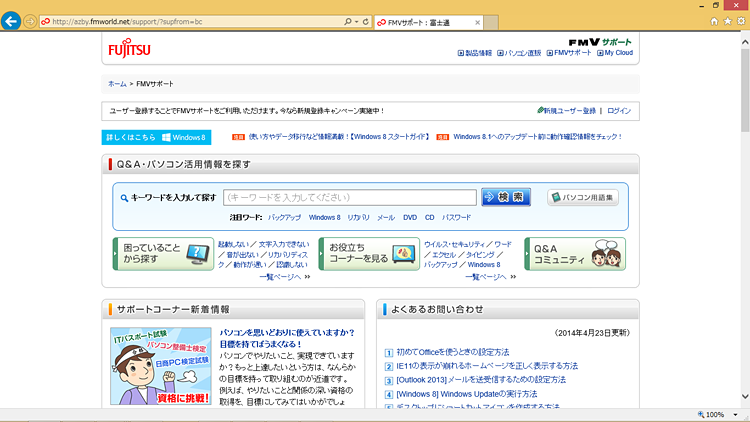Select the バックアップ featured keyword
The image size is (750, 422).
pyautogui.click(x=284, y=217)
